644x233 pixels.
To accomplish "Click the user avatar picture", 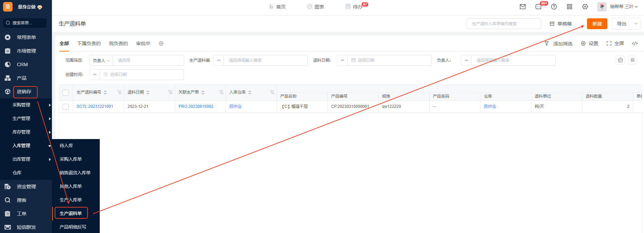I will point(602,7).
